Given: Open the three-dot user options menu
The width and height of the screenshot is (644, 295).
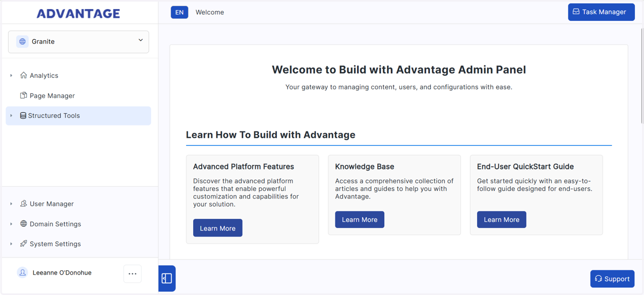Looking at the screenshot, I should (133, 274).
